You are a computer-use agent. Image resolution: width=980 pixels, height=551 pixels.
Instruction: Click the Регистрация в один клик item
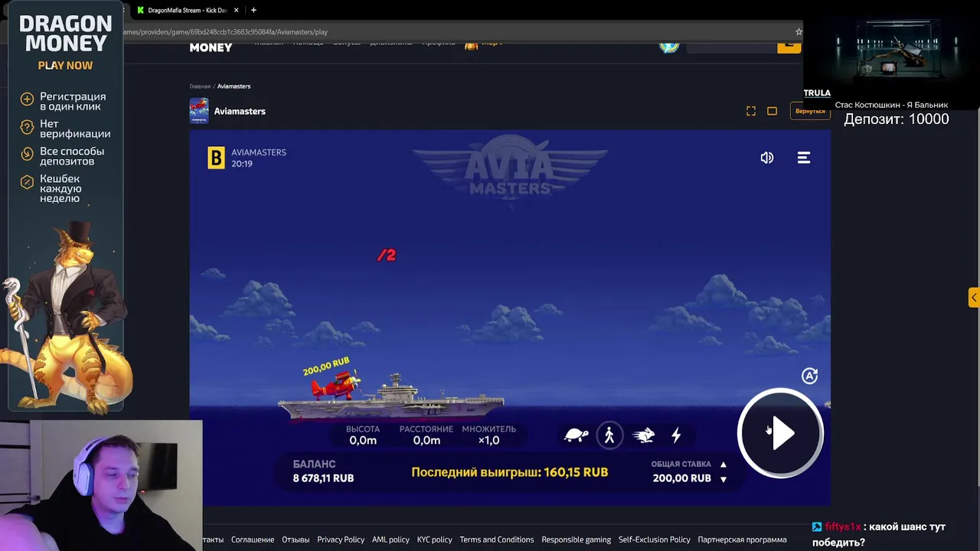tap(64, 102)
